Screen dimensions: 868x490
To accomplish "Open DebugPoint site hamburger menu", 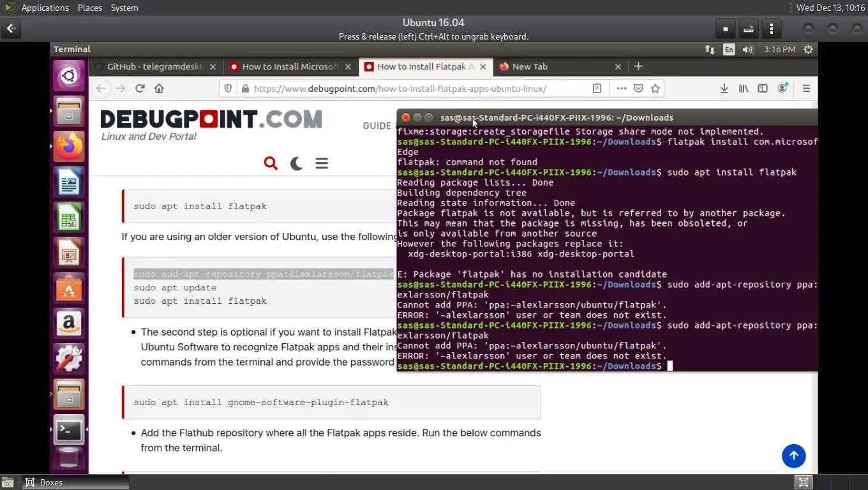I will click(322, 163).
